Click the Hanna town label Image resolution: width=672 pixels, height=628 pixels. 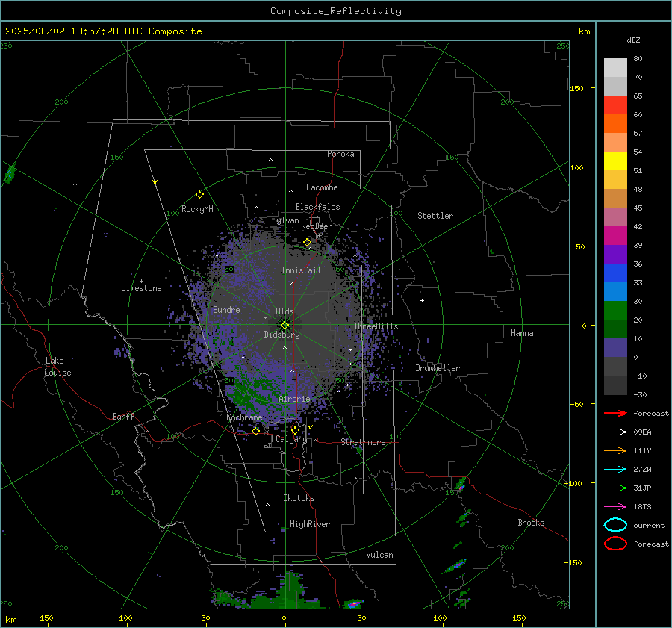[522, 333]
